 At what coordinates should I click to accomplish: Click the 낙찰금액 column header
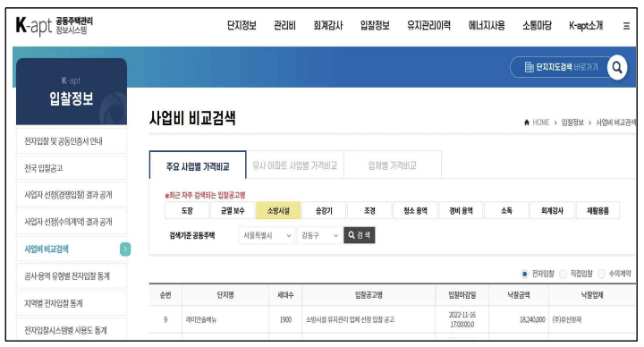518,295
